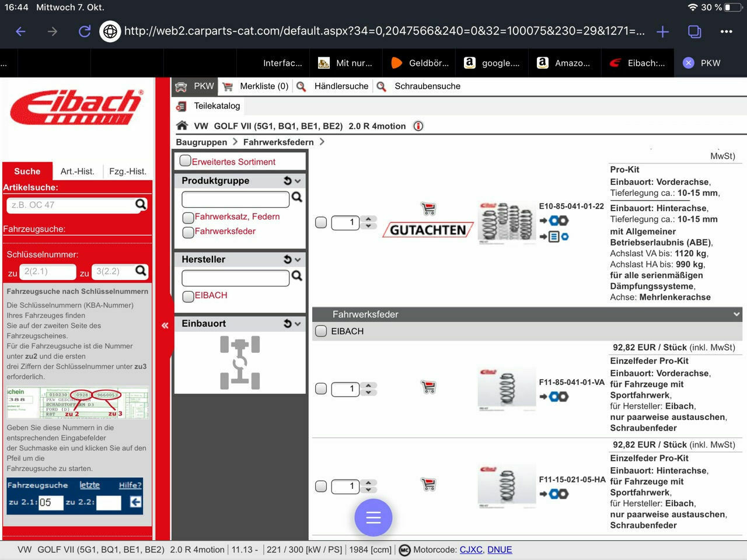Screen dimensions: 747x560
Task: Reset the Hersteller filter
Action: tap(287, 260)
